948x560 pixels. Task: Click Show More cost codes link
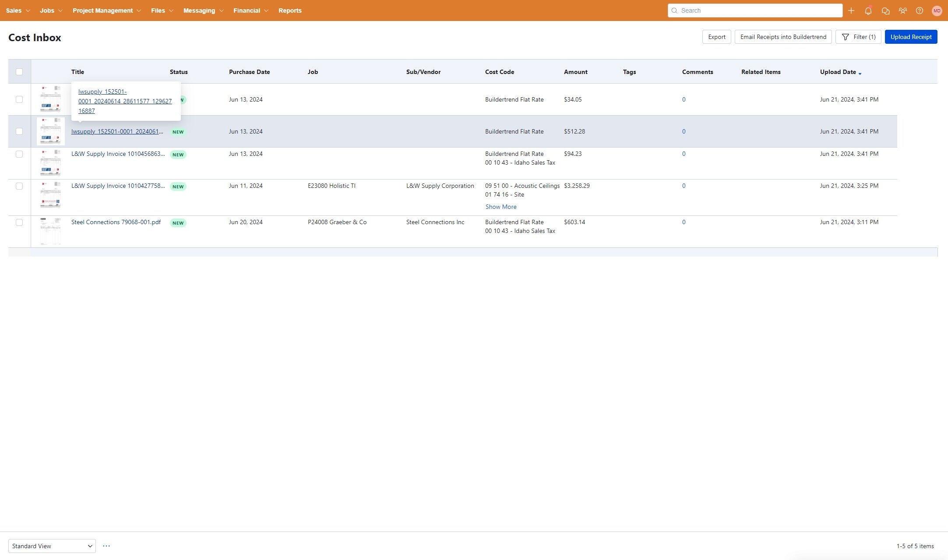(500, 207)
